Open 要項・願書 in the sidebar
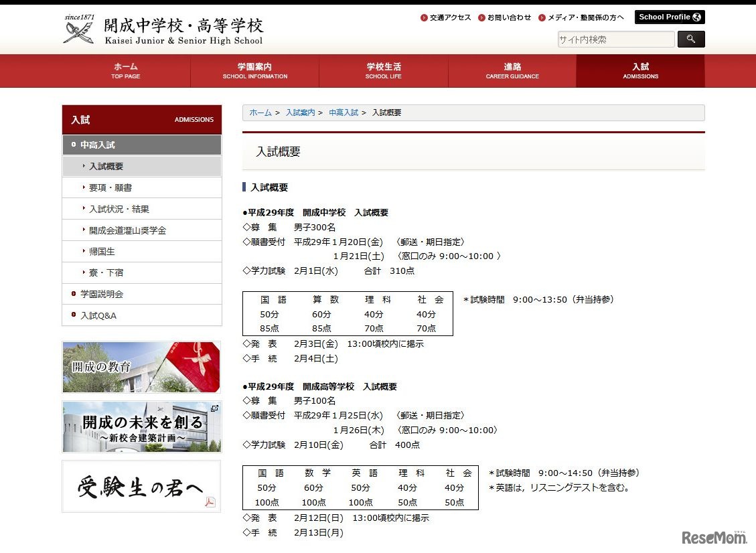The width and height of the screenshot is (756, 553). (142, 187)
